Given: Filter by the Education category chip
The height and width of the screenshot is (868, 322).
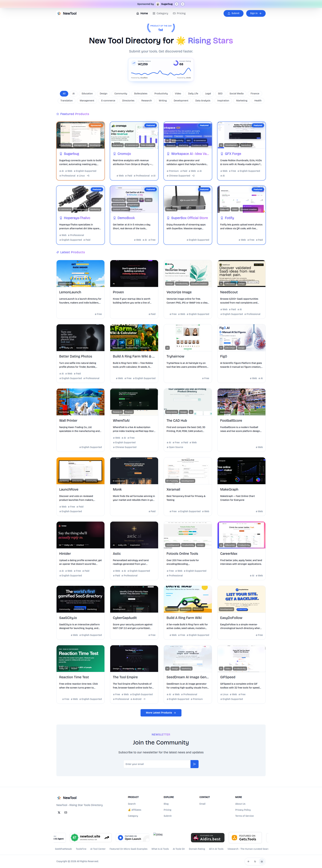Looking at the screenshot, I should coord(87,94).
